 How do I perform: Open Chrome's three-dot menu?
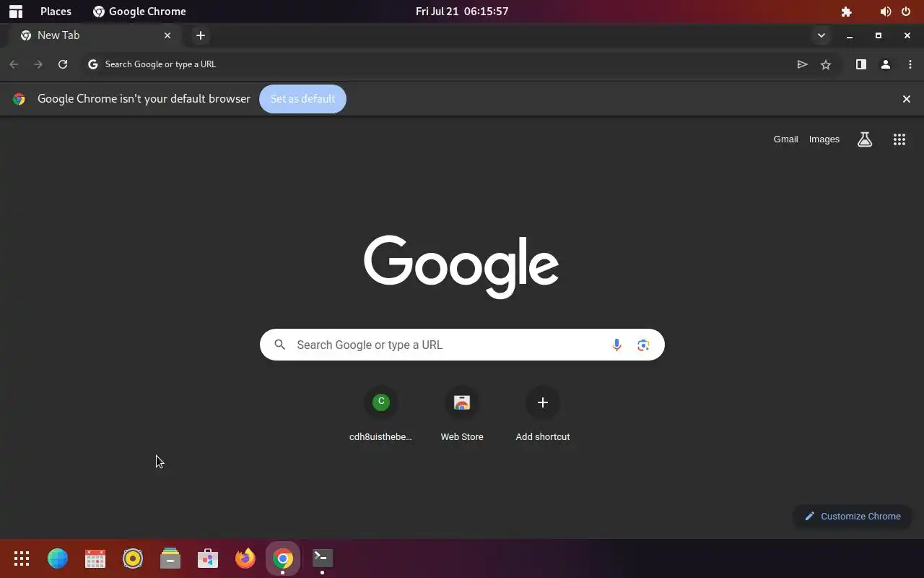(x=910, y=64)
